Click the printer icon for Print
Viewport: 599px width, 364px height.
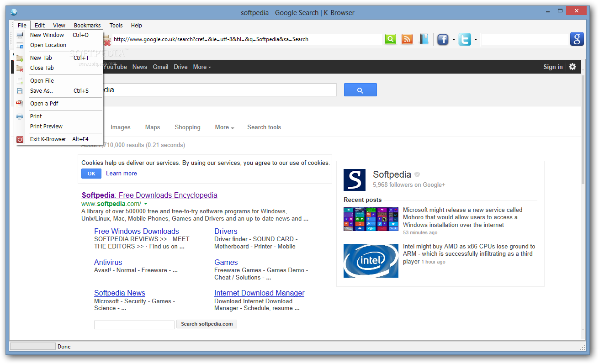coord(20,116)
